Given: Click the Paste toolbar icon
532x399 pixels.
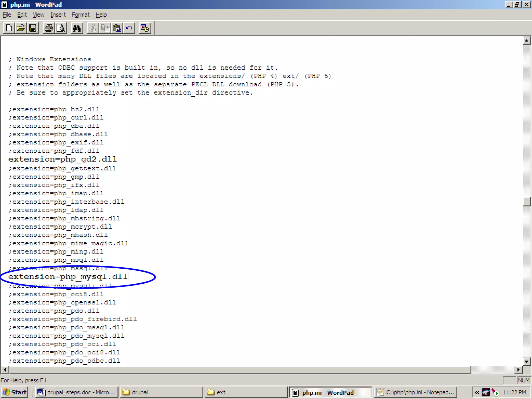Looking at the screenshot, I should (x=117, y=28).
